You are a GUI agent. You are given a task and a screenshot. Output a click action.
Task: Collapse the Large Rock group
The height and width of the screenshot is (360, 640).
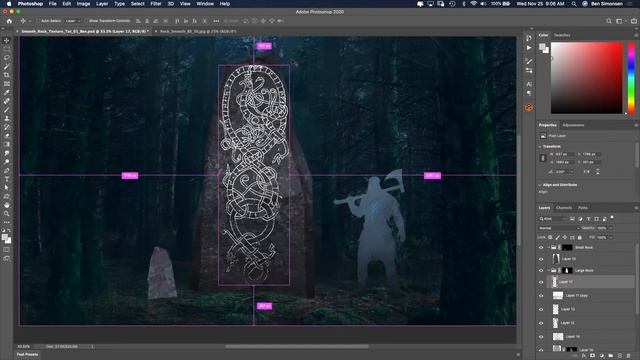coord(549,270)
